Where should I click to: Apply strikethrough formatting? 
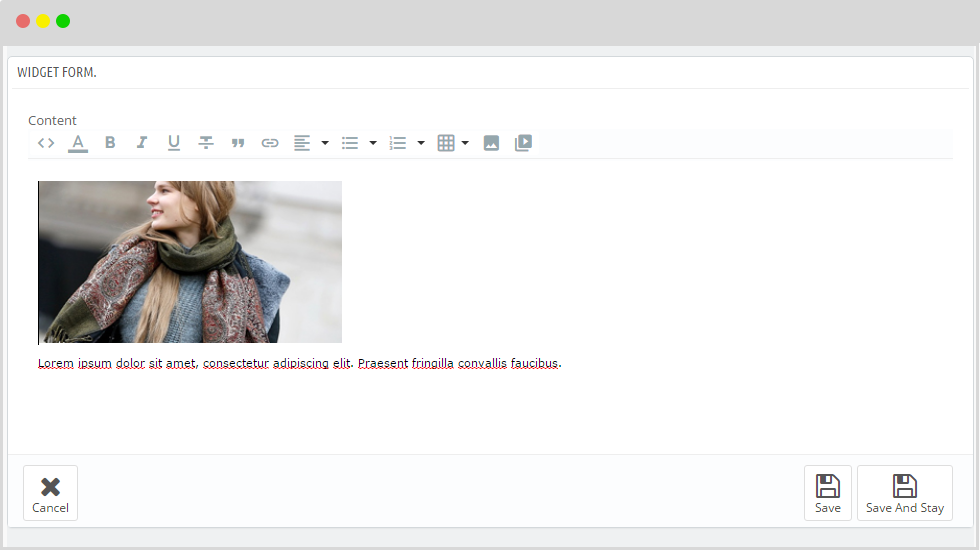[206, 143]
